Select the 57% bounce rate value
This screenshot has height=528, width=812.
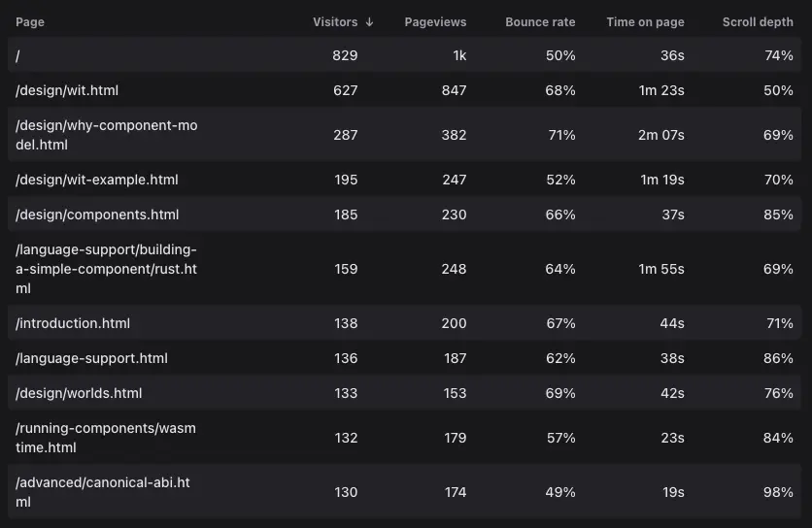pos(560,438)
